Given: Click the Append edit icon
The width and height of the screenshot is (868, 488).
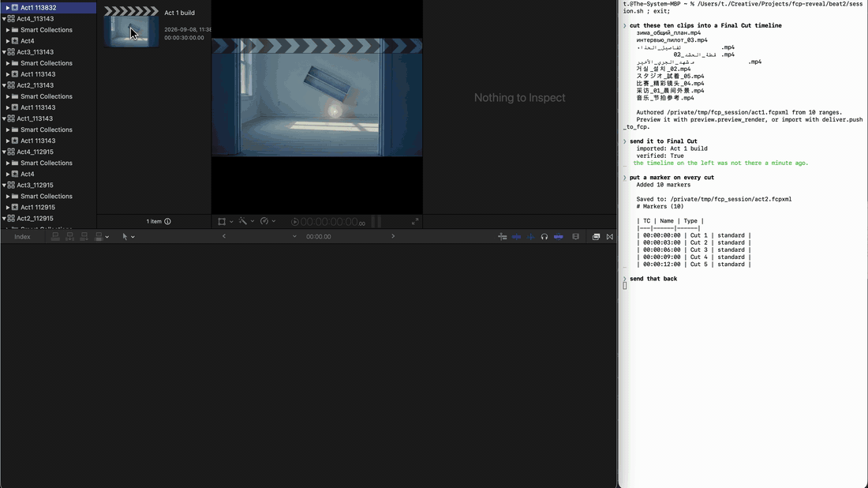Looking at the screenshot, I should tap(84, 237).
